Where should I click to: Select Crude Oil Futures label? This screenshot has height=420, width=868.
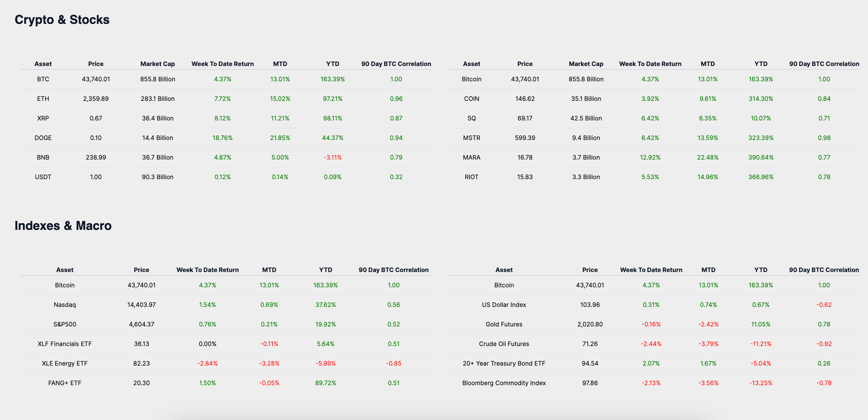[504, 344]
